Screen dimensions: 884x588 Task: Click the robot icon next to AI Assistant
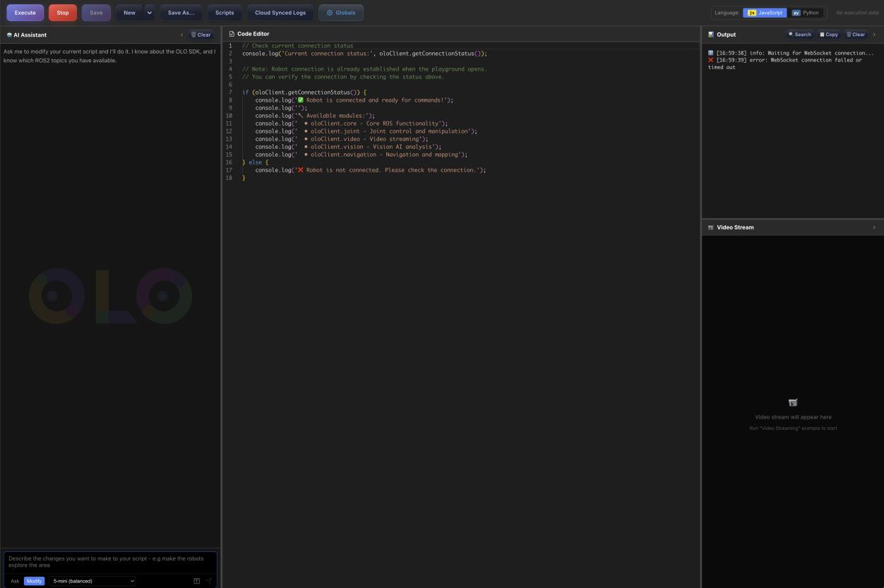pyautogui.click(x=9, y=35)
